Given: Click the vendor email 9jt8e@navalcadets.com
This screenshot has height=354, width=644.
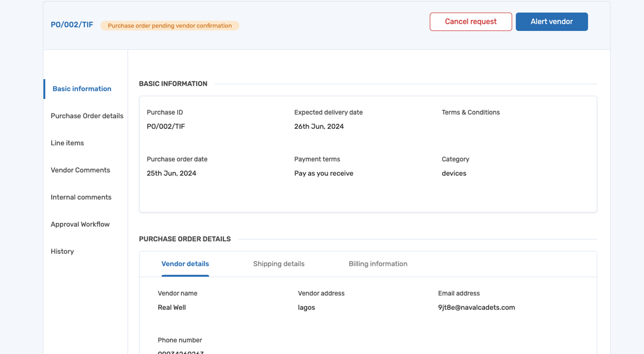Looking at the screenshot, I should 476,307.
